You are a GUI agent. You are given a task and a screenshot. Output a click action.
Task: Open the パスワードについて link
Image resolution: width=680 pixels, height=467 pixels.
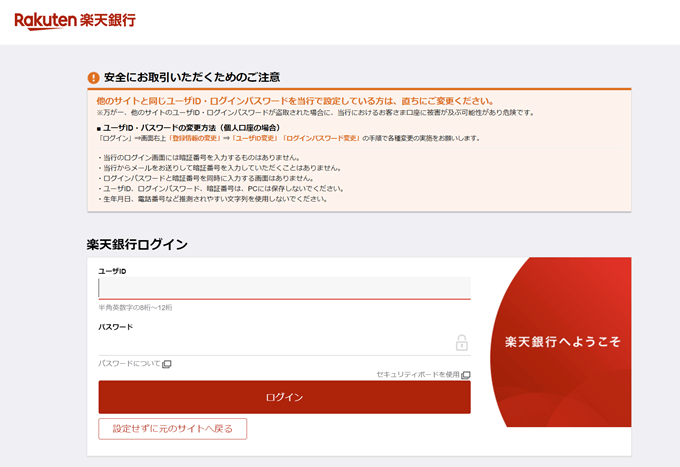pyautogui.click(x=129, y=363)
